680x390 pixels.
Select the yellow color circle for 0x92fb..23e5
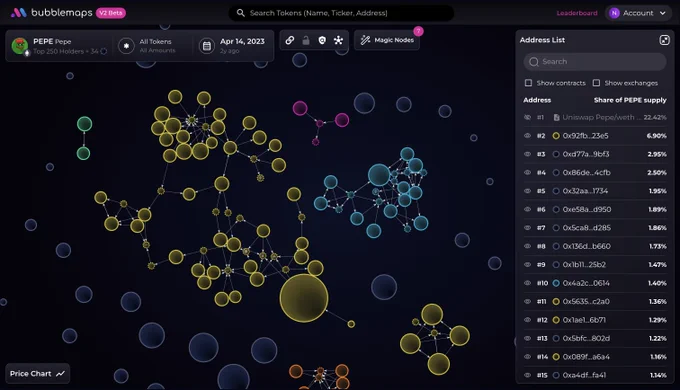[556, 136]
